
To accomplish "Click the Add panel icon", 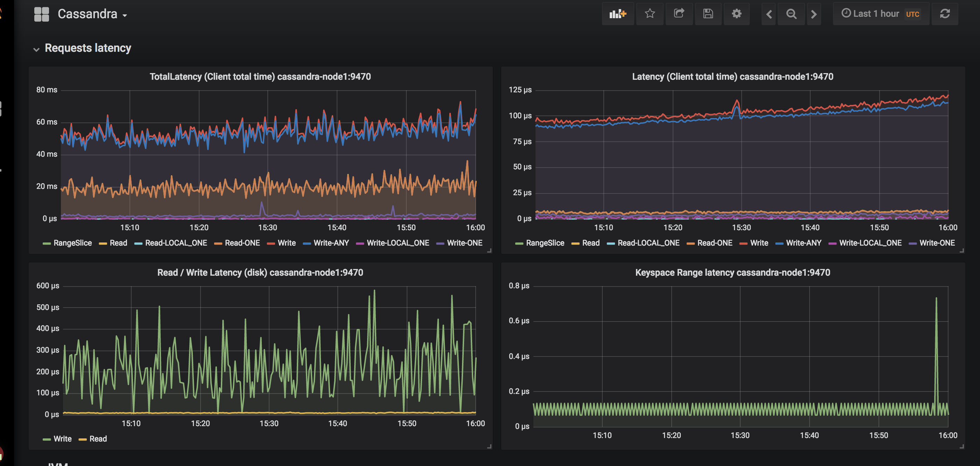I will pos(617,14).
